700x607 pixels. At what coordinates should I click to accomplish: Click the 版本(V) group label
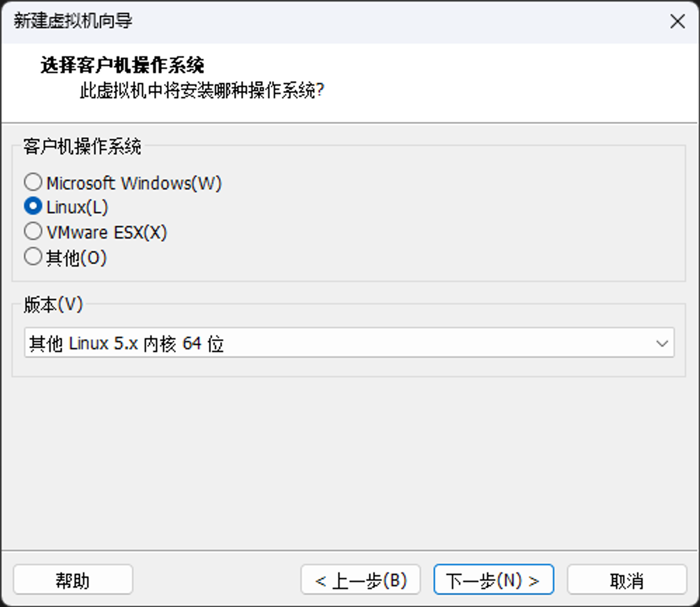coord(53,304)
